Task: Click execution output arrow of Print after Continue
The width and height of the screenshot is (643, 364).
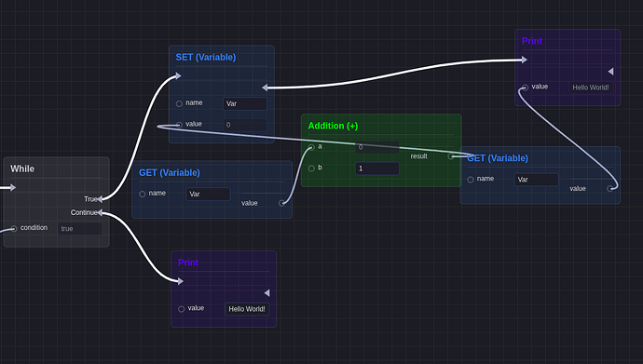Action: tap(267, 292)
